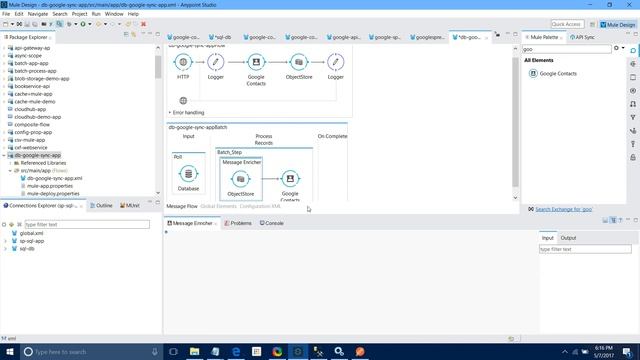
Task: Open File Explorer from taskbar
Action: tap(195, 351)
